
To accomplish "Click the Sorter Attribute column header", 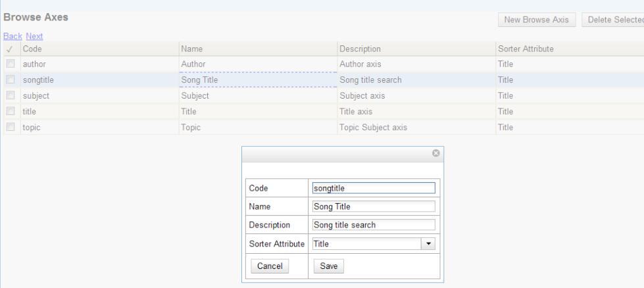I will click(x=570, y=49).
